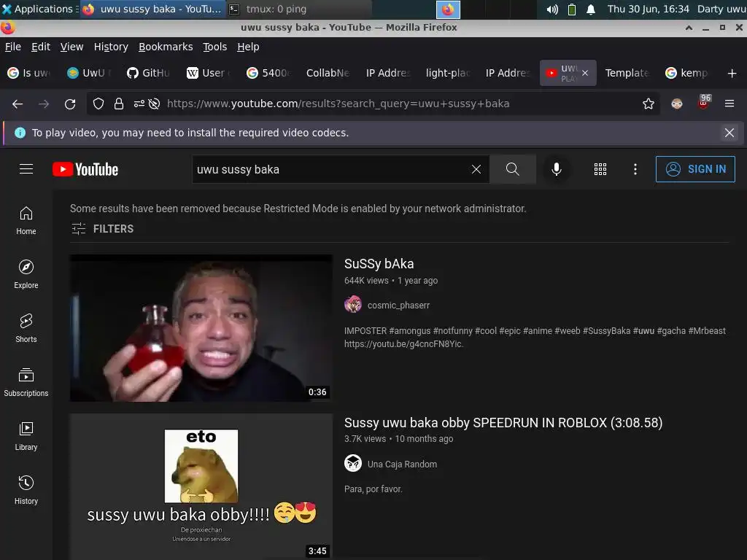The width and height of the screenshot is (747, 560).
Task: Open Library in sidebar
Action: click(x=26, y=436)
